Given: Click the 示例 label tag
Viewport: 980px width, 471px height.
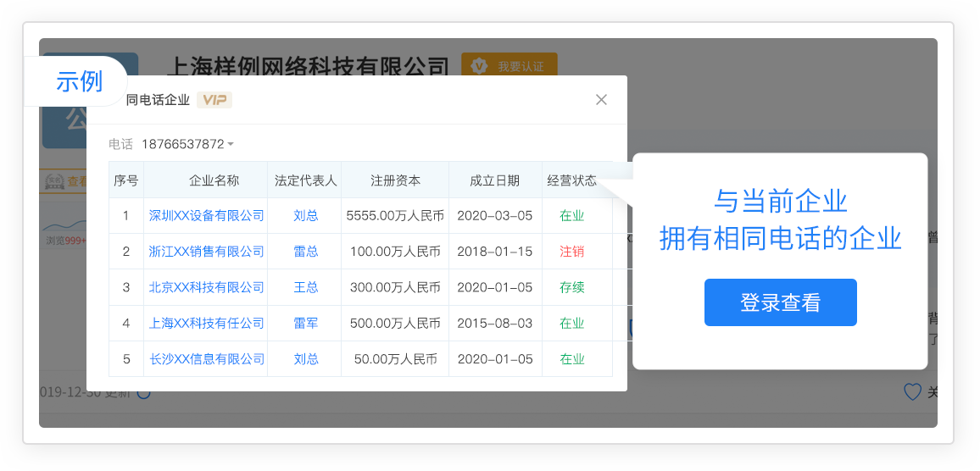Looking at the screenshot, I should point(79,81).
